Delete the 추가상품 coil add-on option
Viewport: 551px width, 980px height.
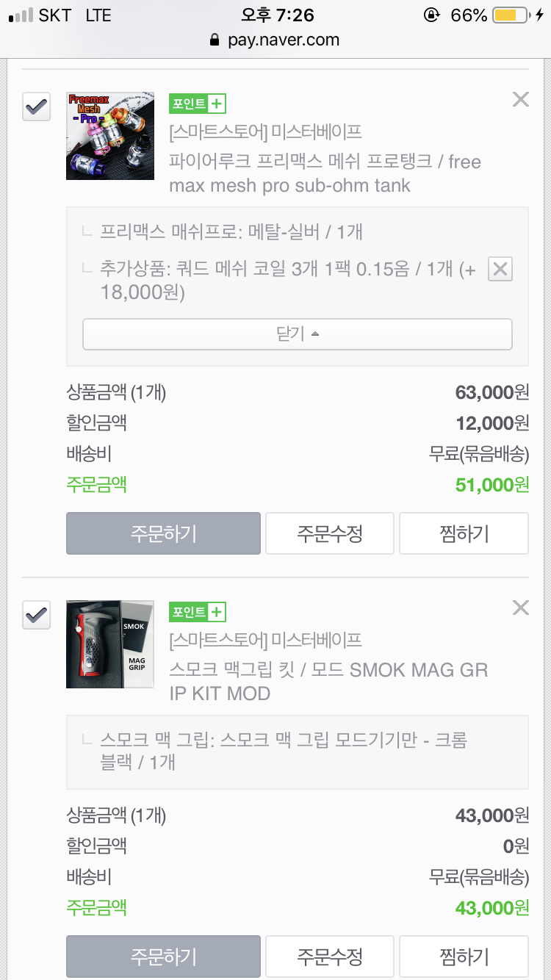coord(500,270)
